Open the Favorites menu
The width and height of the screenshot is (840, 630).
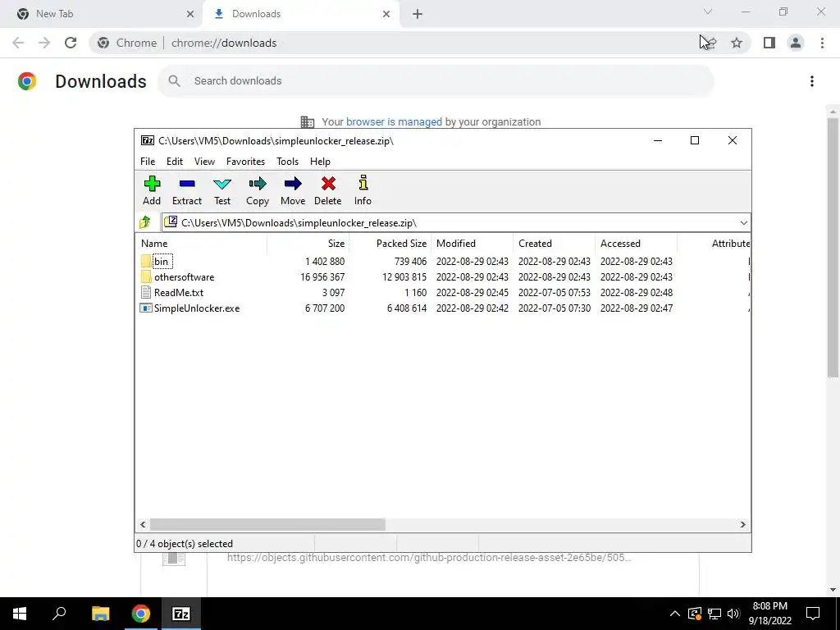click(x=245, y=162)
